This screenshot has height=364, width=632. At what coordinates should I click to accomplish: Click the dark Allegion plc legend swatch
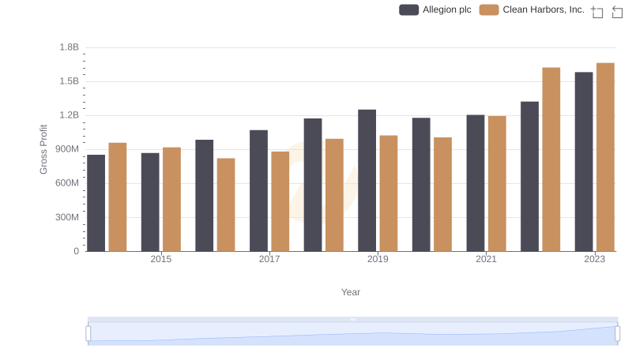pyautogui.click(x=408, y=9)
